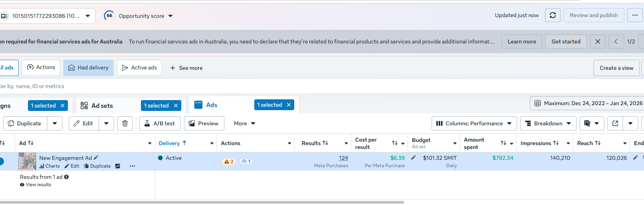644x206 pixels.
Task: Click the refresh data icon
Action: [553, 16]
